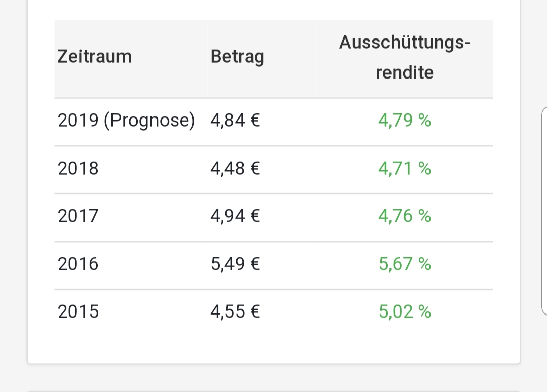Select the Ausschüttungsrendite column header
This screenshot has height=392, width=547.
[x=405, y=58]
